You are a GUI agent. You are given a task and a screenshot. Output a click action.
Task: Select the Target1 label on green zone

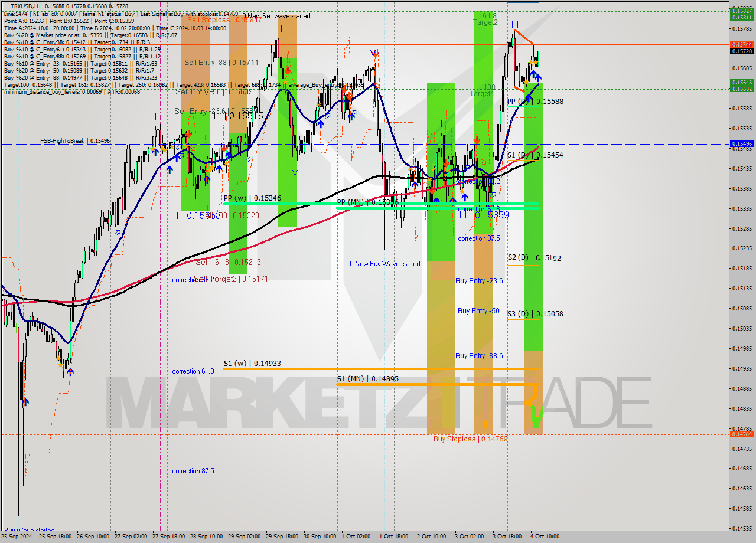(x=481, y=94)
